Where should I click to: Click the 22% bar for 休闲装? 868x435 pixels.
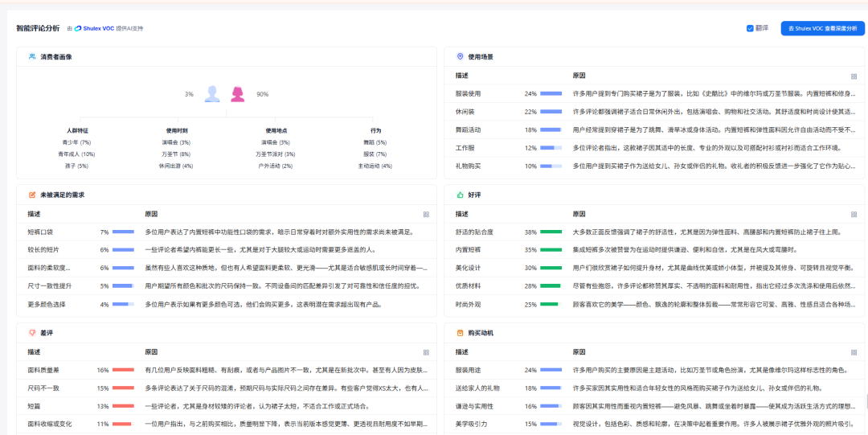[551, 112]
